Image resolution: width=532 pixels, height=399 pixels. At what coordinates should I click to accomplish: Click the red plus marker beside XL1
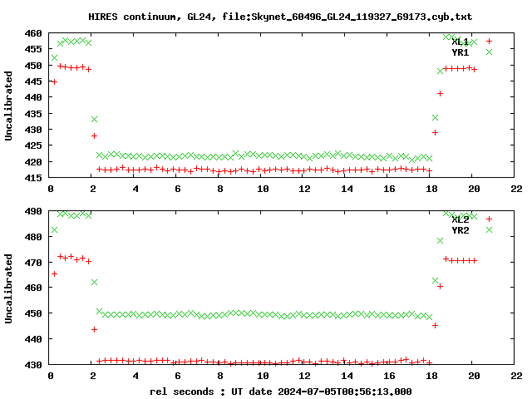point(489,42)
